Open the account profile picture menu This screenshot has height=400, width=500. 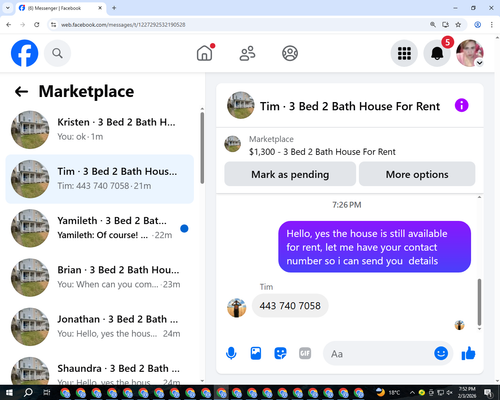(x=470, y=53)
